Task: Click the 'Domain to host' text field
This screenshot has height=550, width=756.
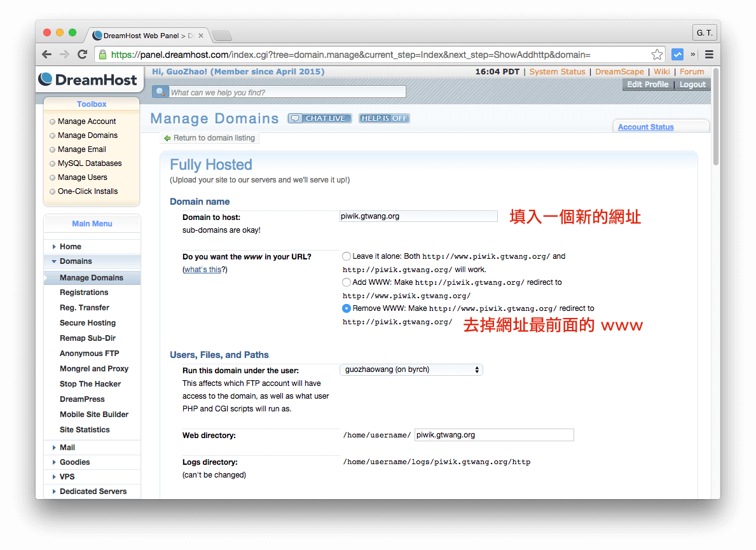Action: coord(418,216)
